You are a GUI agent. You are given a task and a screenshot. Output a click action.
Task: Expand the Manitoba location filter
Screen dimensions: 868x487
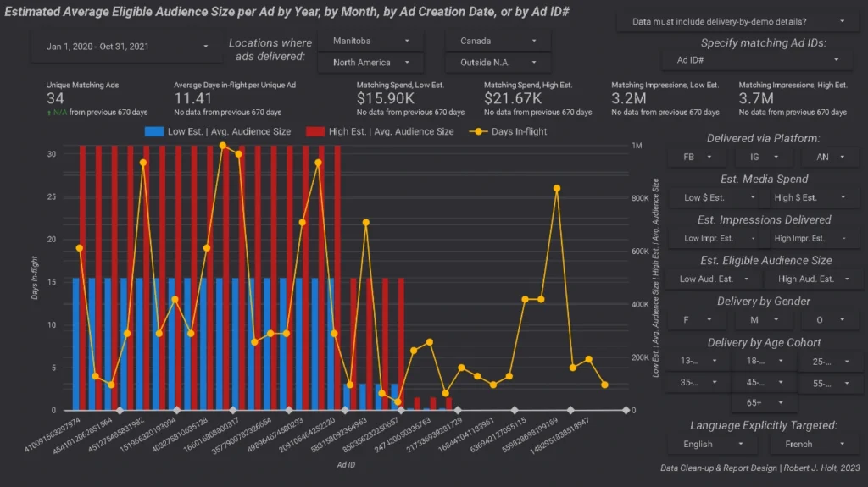pyautogui.click(x=370, y=41)
